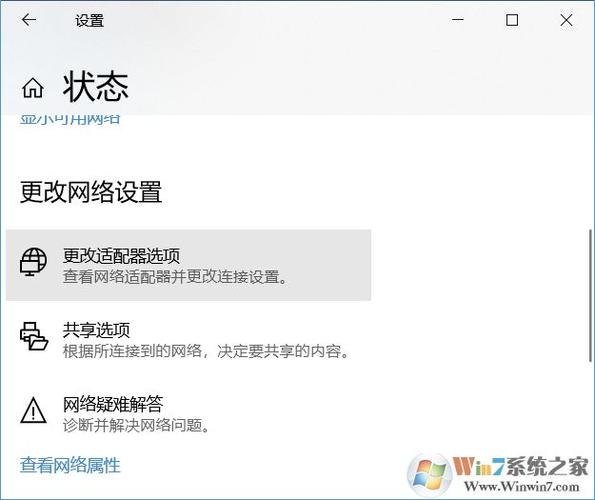Click description 查看网络适配器并更改连接设置。

click(x=175, y=277)
